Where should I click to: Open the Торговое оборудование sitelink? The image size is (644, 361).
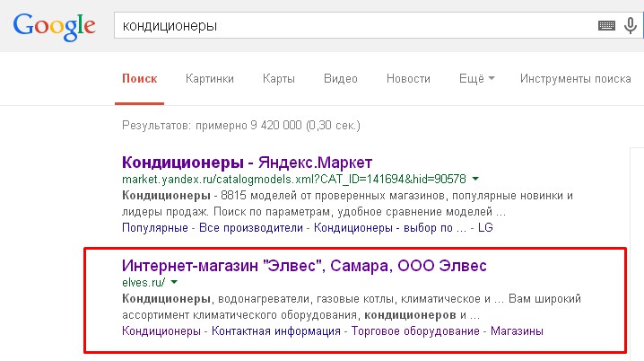pos(415,331)
